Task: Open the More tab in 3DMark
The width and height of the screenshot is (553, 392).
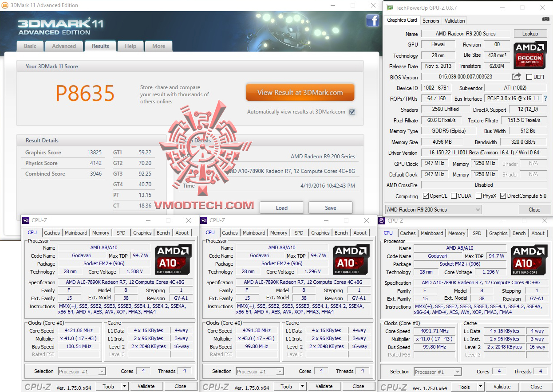Action: 158,46
